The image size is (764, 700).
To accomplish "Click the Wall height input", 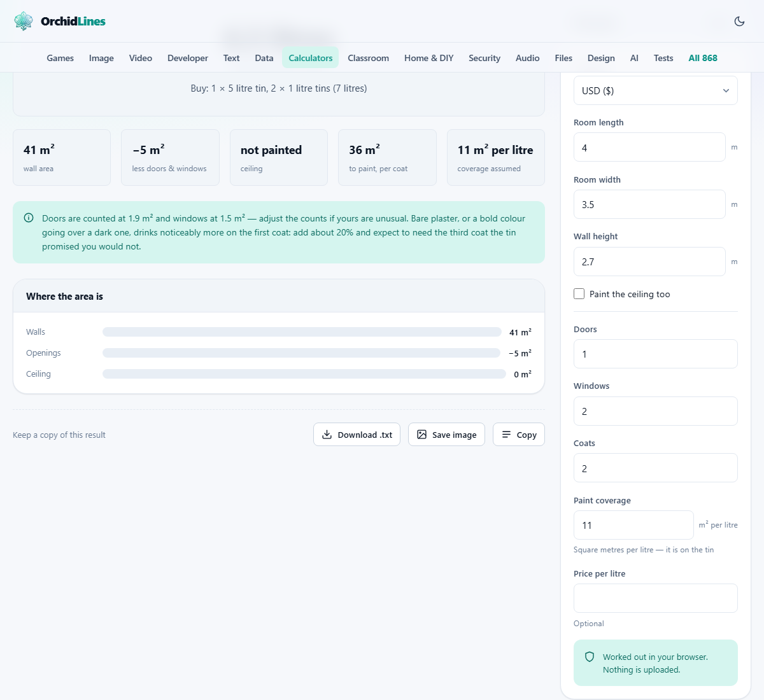I will [649, 262].
